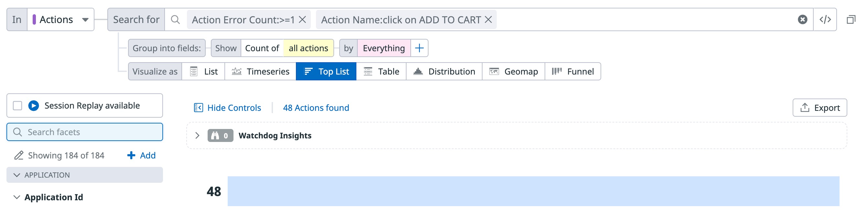Screen dimensions: 868x210
Task: Collapse the Application Id facet
Action: 16,197
